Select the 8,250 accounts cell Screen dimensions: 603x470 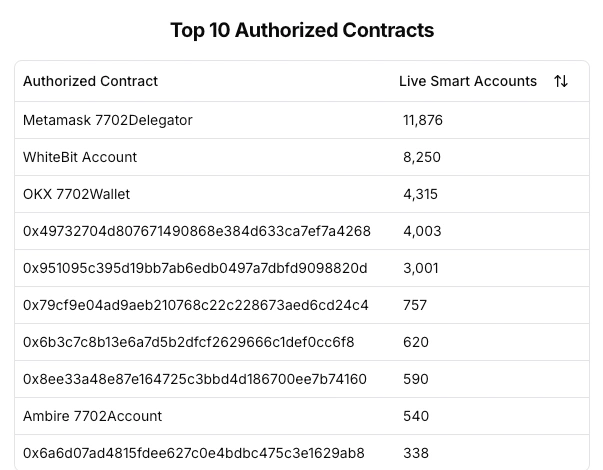(422, 157)
